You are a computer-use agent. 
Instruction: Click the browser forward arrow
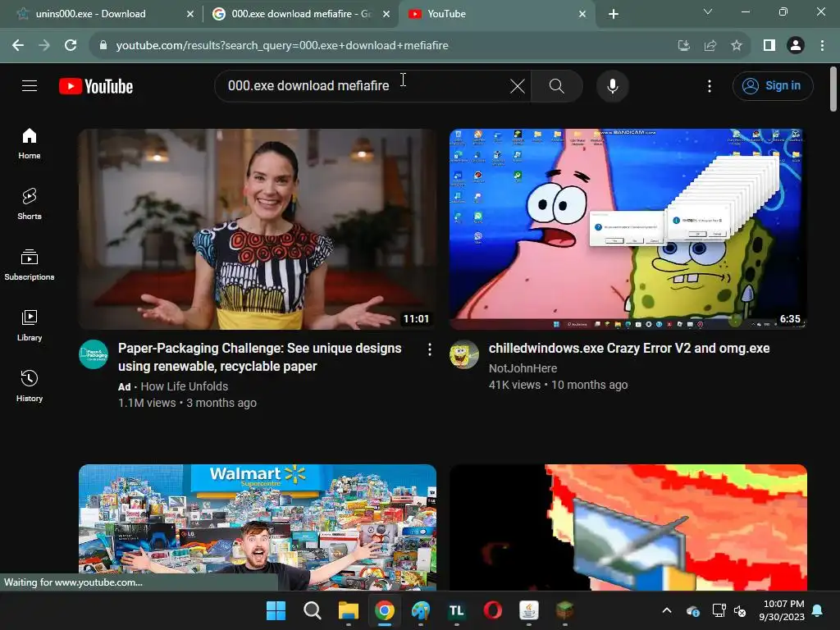(x=44, y=46)
